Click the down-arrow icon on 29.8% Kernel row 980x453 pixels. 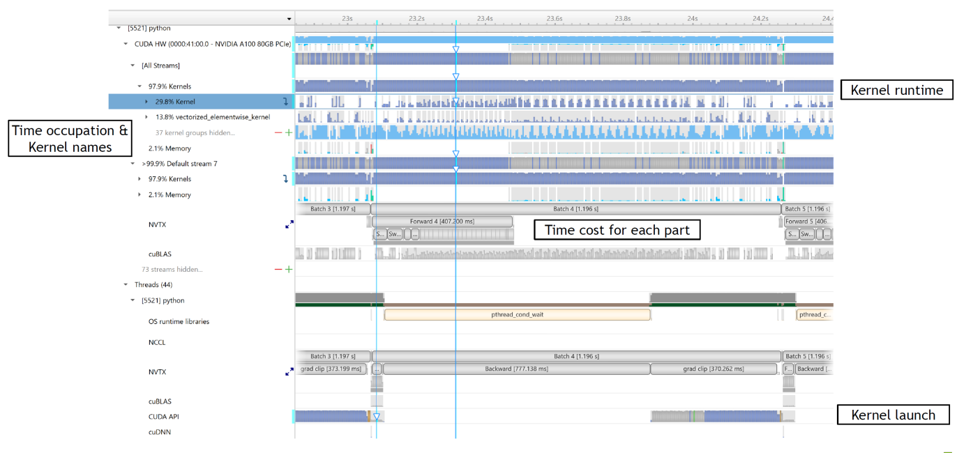285,102
